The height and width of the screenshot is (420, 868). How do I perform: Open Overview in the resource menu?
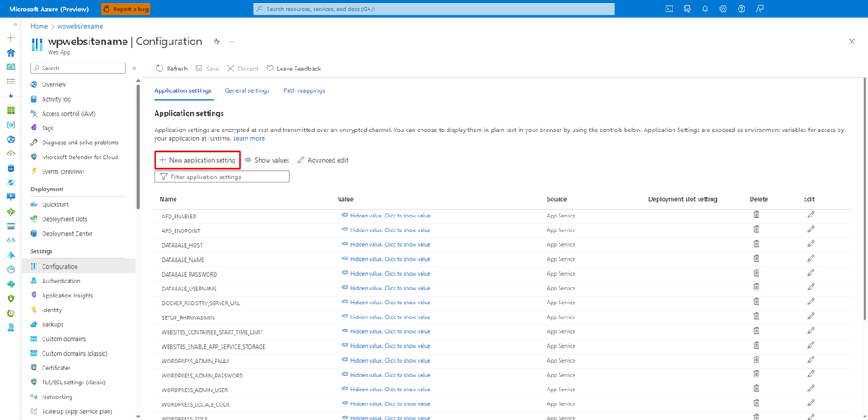click(x=54, y=84)
